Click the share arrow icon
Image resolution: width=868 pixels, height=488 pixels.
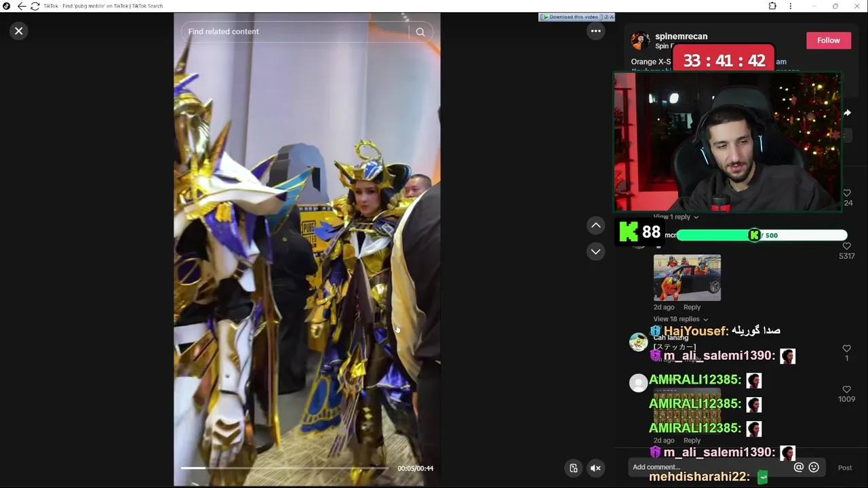tap(847, 113)
